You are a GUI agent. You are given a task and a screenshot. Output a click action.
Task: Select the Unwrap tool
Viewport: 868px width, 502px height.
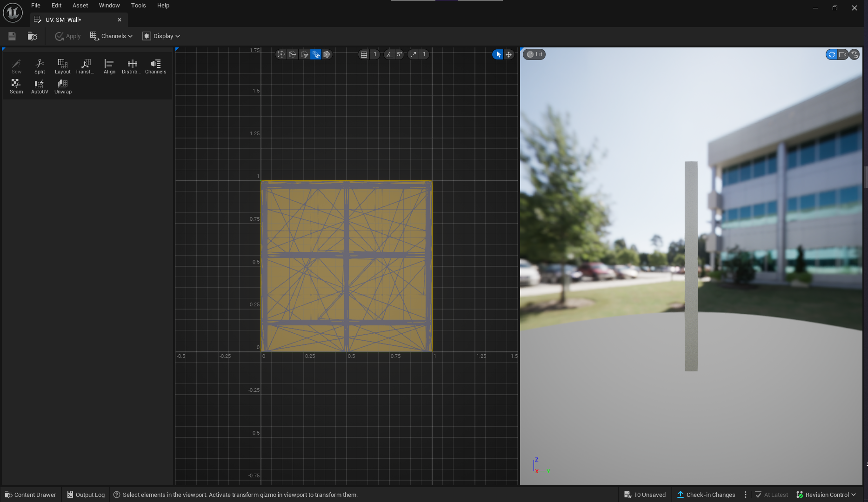[x=63, y=86]
